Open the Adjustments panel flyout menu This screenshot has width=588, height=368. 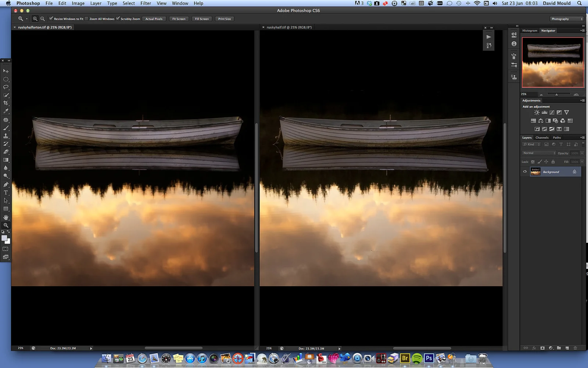tap(582, 100)
